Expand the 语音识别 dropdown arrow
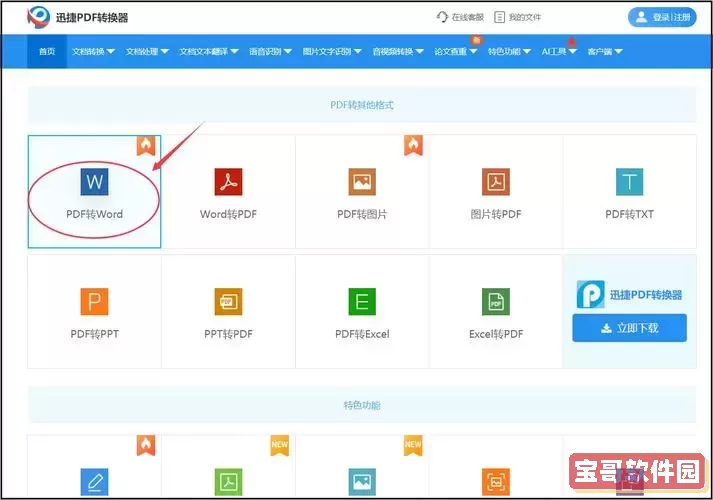 pos(288,51)
